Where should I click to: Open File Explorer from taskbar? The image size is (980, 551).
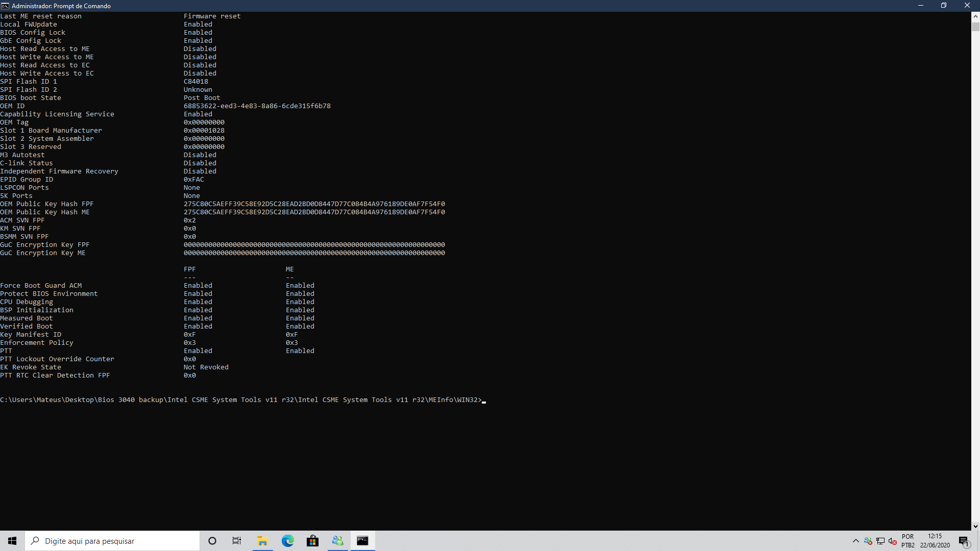click(x=262, y=541)
